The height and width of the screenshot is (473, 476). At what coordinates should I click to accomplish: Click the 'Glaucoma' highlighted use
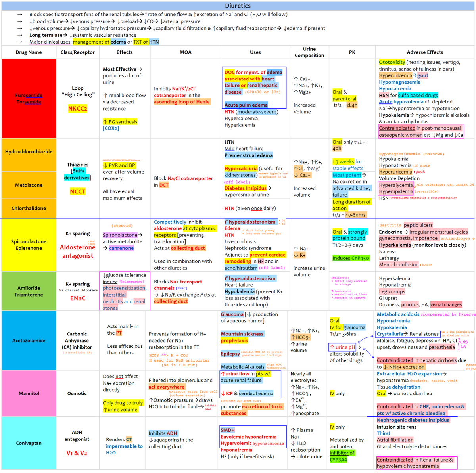pos(232,314)
